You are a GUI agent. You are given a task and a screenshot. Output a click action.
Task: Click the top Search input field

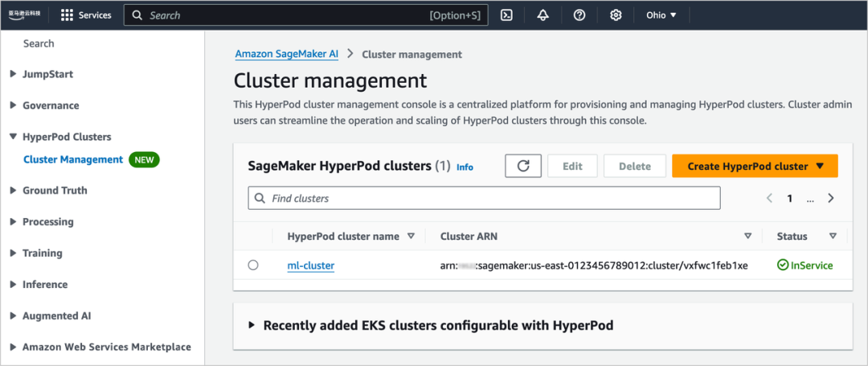pos(305,15)
